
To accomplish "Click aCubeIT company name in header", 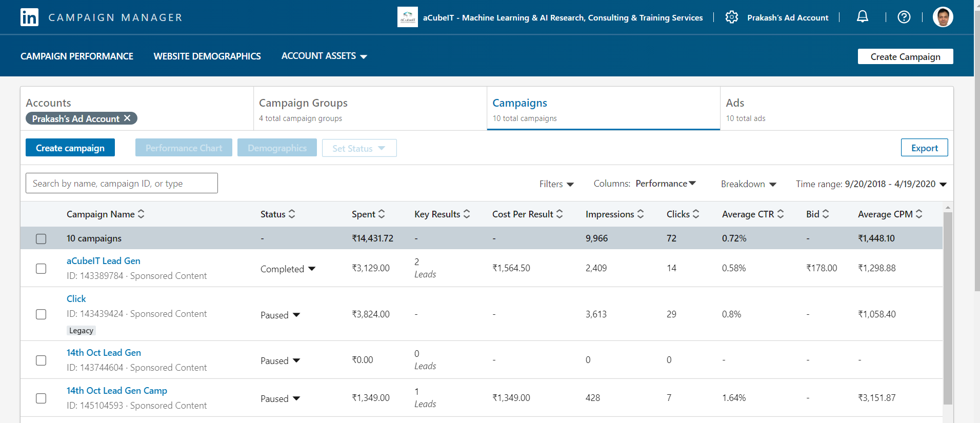I will tap(563, 17).
